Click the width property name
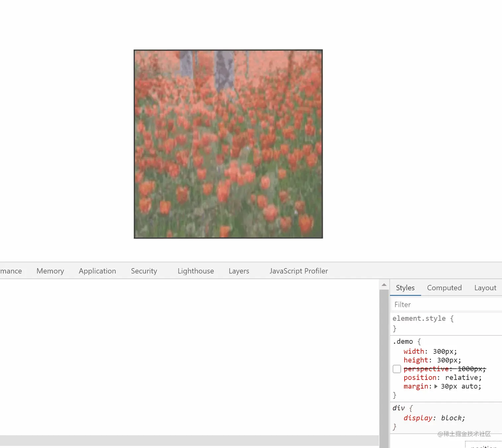This screenshot has height=448, width=502. (414, 351)
